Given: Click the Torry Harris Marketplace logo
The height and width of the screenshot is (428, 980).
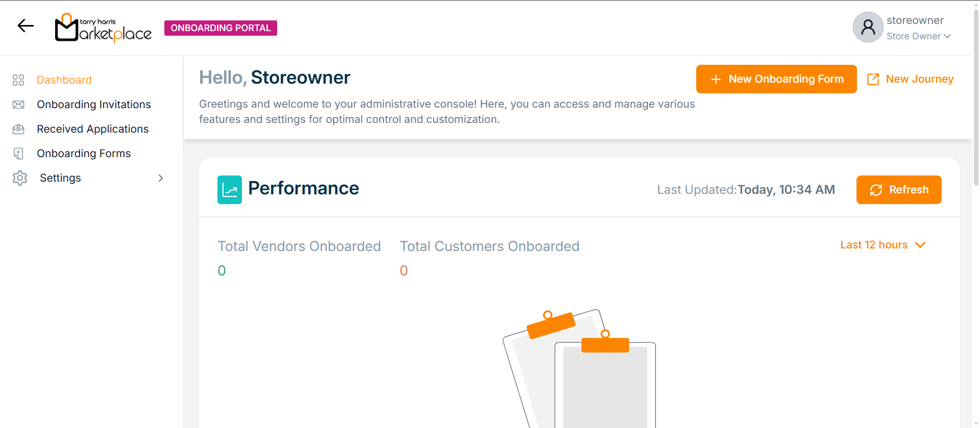Looking at the screenshot, I should coord(103,28).
